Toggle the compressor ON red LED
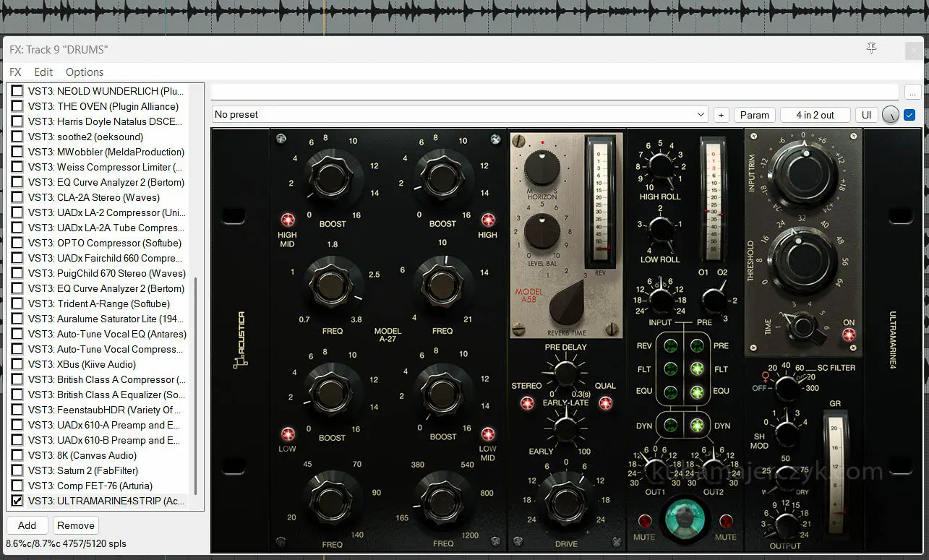The image size is (929, 560). point(848,335)
